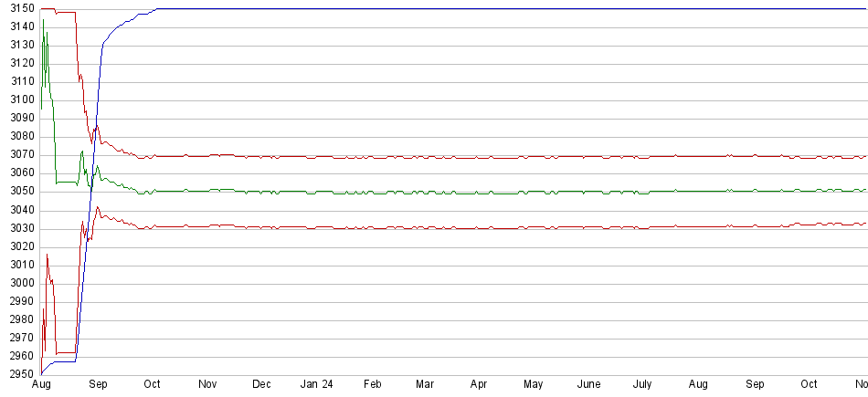The height and width of the screenshot is (397, 868).
Task: Select the 3050 y-axis value label
Action: (22, 192)
